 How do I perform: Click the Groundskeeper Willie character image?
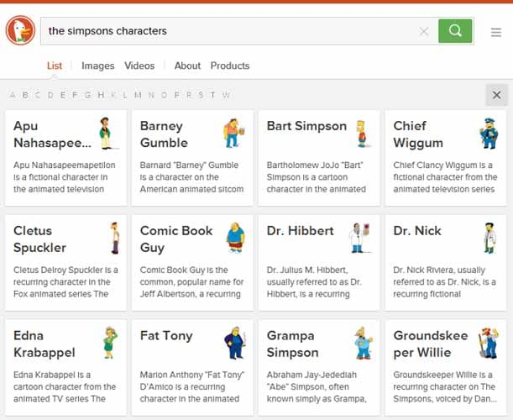pyautogui.click(x=488, y=343)
